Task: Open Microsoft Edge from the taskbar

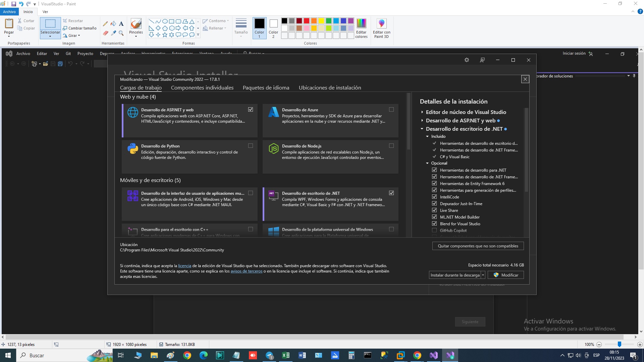Action: coord(204,355)
